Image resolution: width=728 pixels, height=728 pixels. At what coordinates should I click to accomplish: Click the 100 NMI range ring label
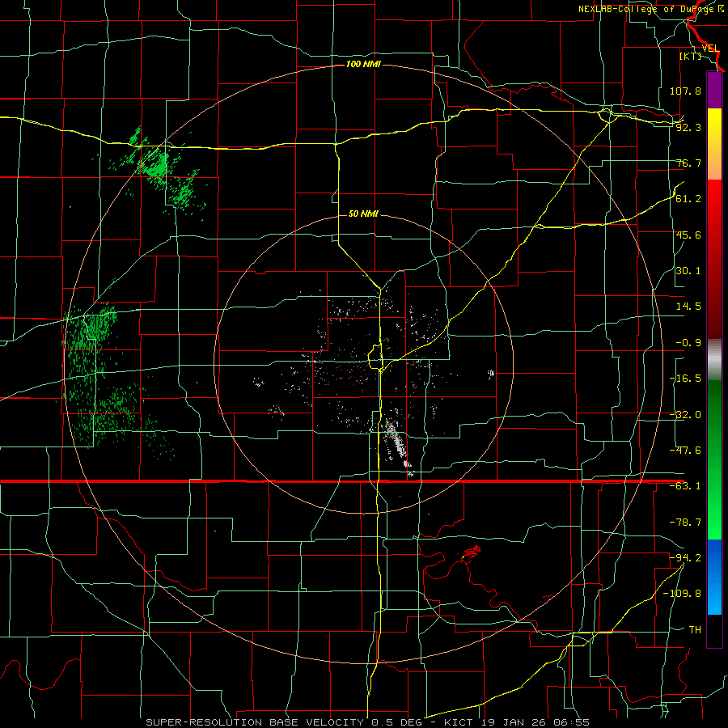[x=363, y=64]
